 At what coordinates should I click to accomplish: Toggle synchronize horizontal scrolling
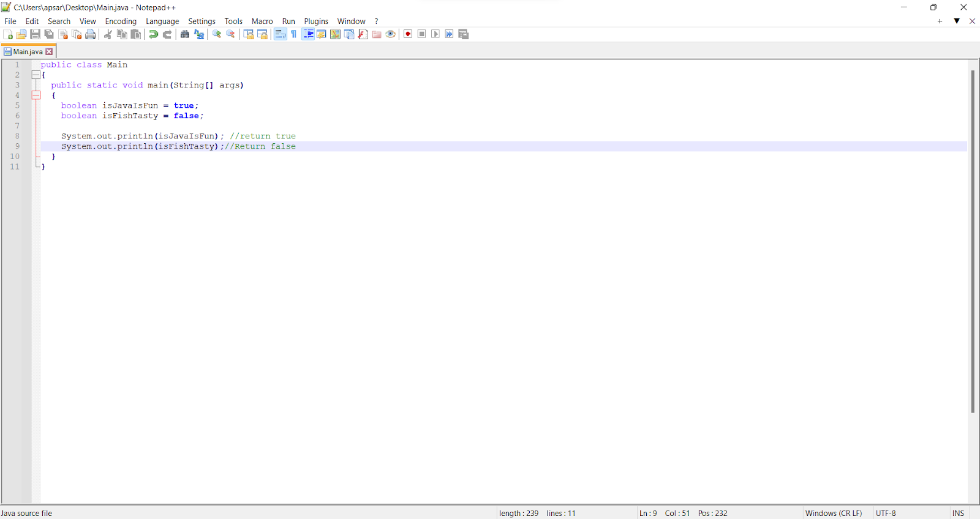click(262, 34)
